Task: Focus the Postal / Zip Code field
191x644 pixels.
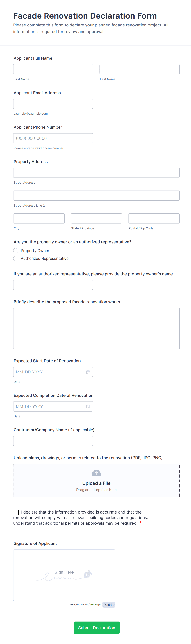Action: click(x=154, y=218)
